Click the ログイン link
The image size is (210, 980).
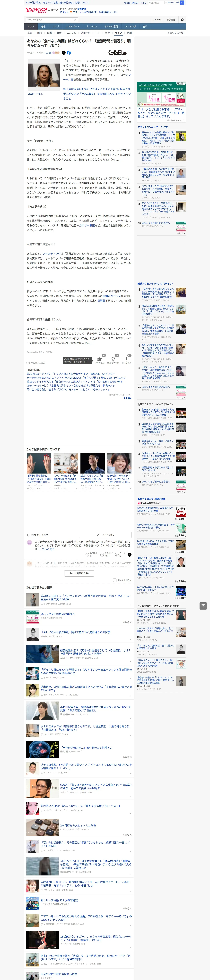64,12
